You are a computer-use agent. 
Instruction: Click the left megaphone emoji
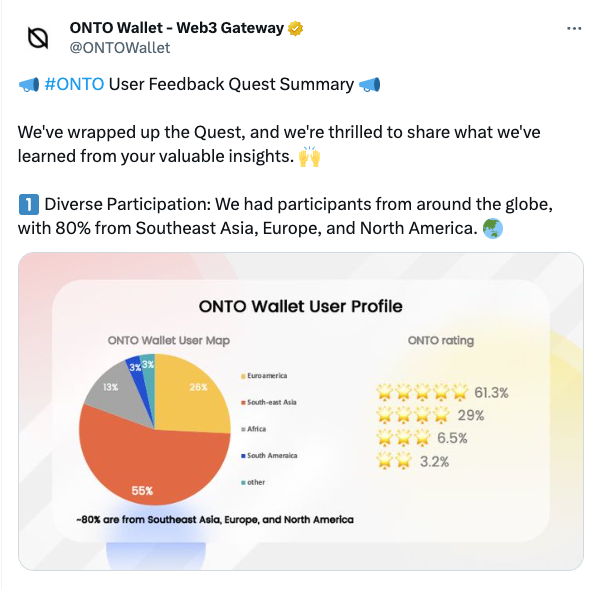[x=29, y=84]
